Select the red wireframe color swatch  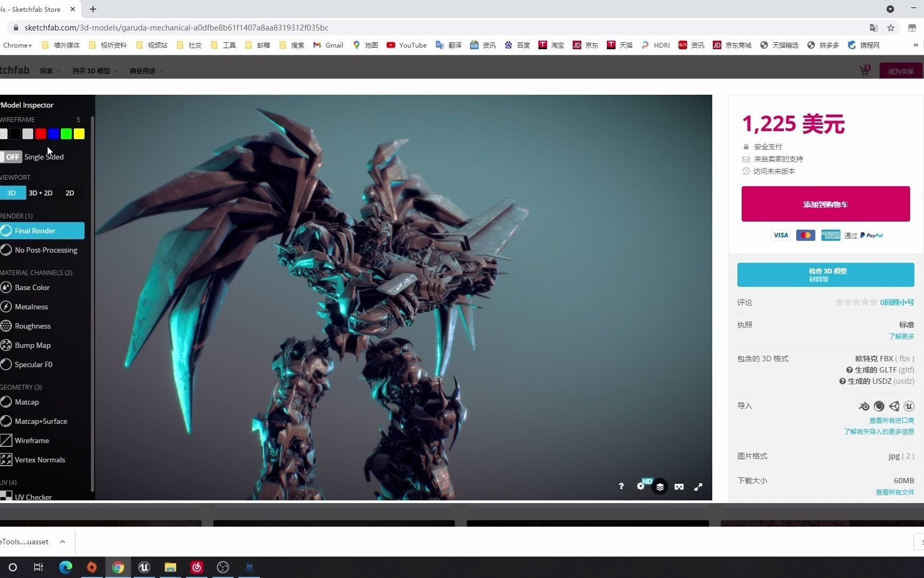[40, 134]
